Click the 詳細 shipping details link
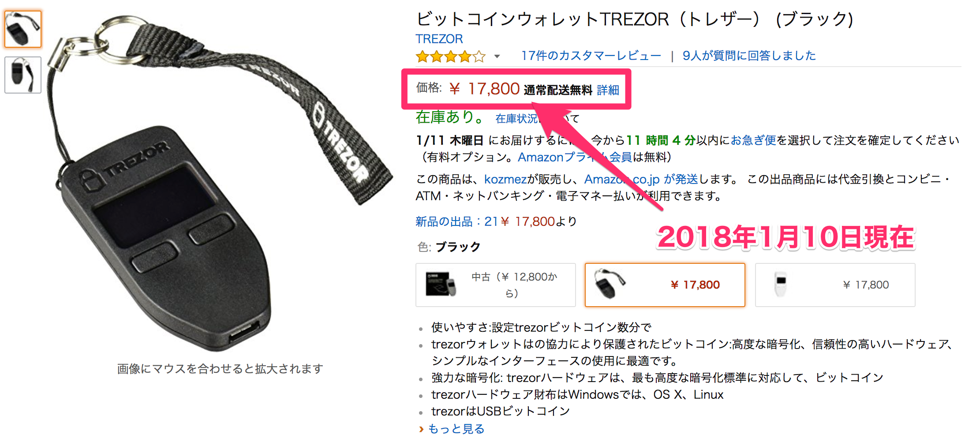Screen dimensions: 980x435 click(608, 90)
